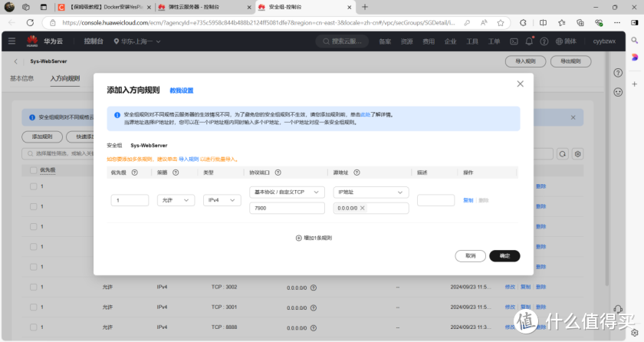Image resolution: width=644 pixels, height=342 pixels.
Task: Expand the IPv4 type dropdown
Action: tap(222, 200)
